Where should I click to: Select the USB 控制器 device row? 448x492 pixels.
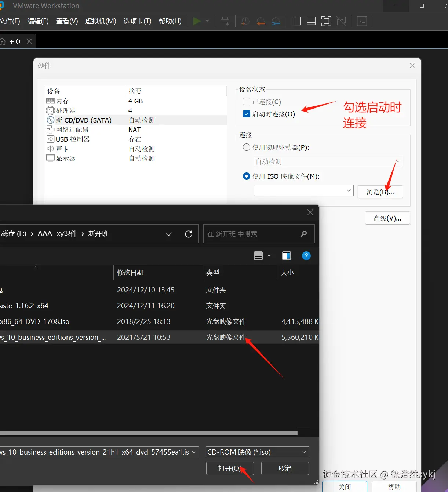136,139
